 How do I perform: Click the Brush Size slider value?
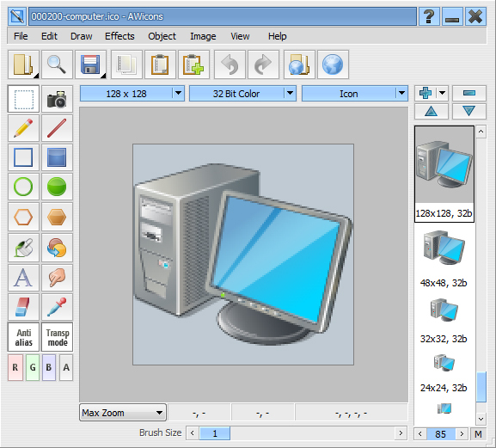click(x=215, y=433)
